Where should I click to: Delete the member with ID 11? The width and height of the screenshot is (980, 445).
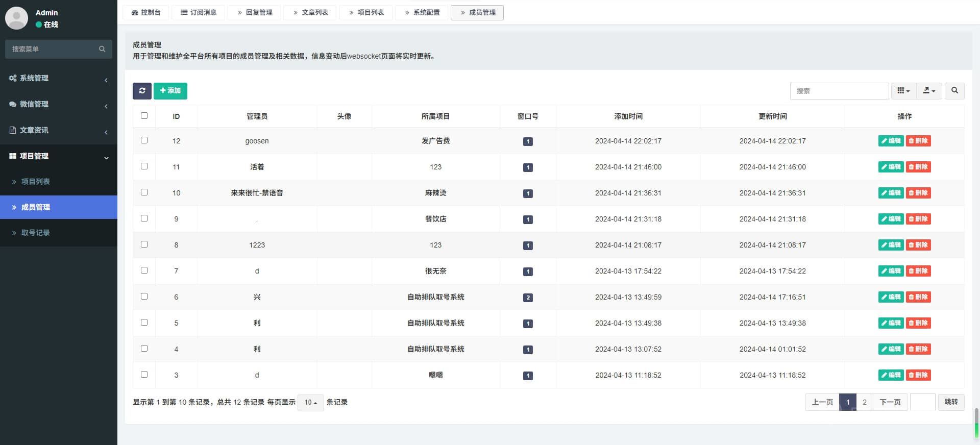[x=918, y=167]
